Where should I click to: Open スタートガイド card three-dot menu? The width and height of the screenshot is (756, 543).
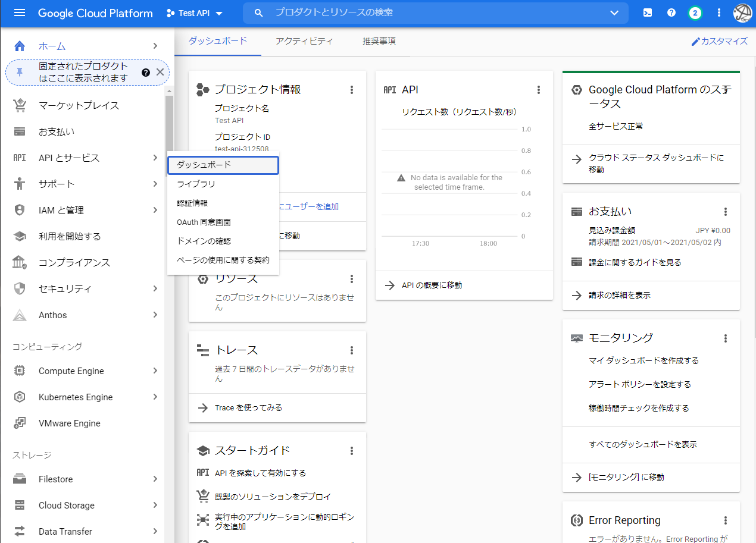point(352,451)
